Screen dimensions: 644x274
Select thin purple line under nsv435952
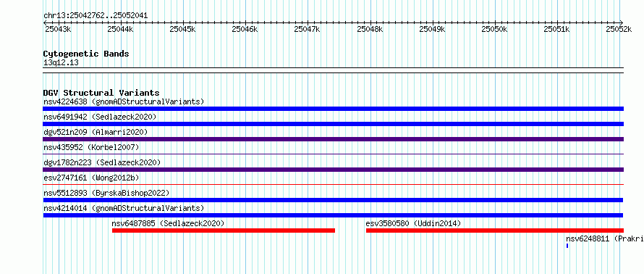click(x=333, y=154)
